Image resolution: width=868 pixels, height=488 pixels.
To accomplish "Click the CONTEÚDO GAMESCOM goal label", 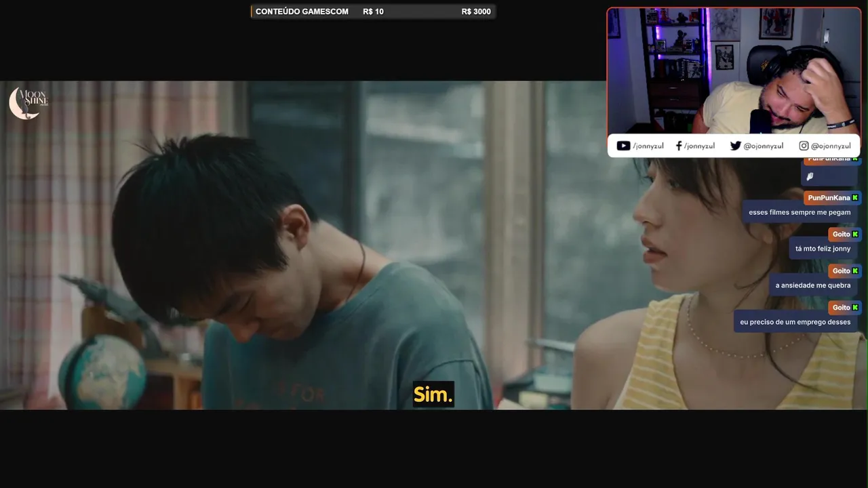I will 302,12.
